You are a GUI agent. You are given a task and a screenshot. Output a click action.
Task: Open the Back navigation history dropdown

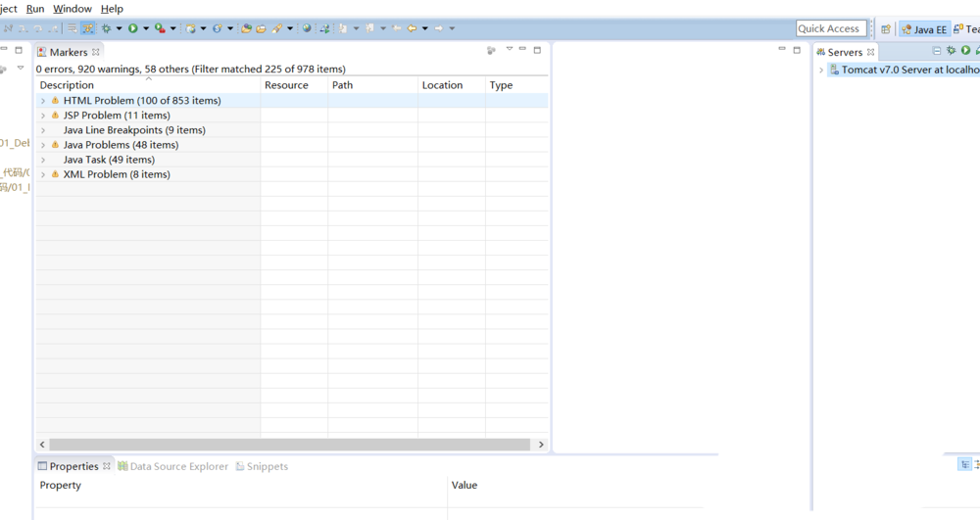pos(425,28)
